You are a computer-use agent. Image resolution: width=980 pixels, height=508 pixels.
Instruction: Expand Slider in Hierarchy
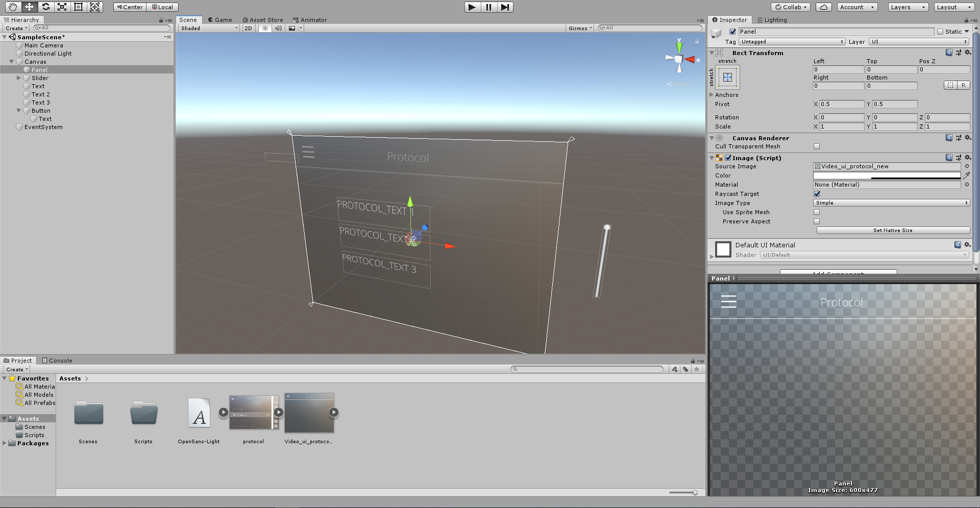19,78
